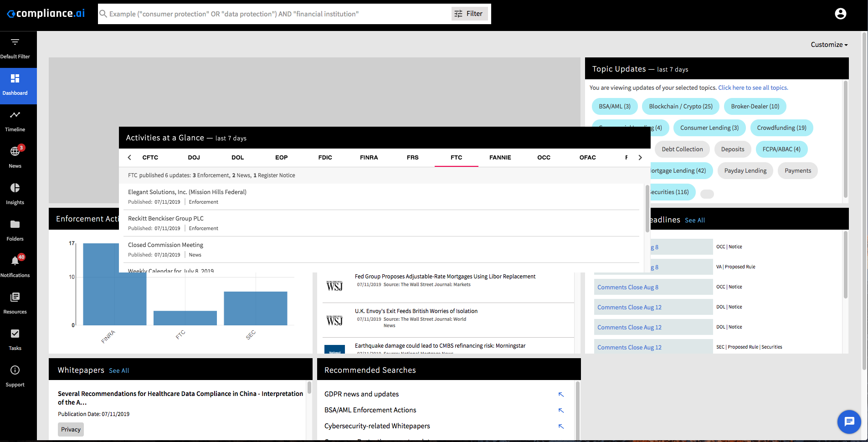Click the search magnifier icon

point(103,14)
